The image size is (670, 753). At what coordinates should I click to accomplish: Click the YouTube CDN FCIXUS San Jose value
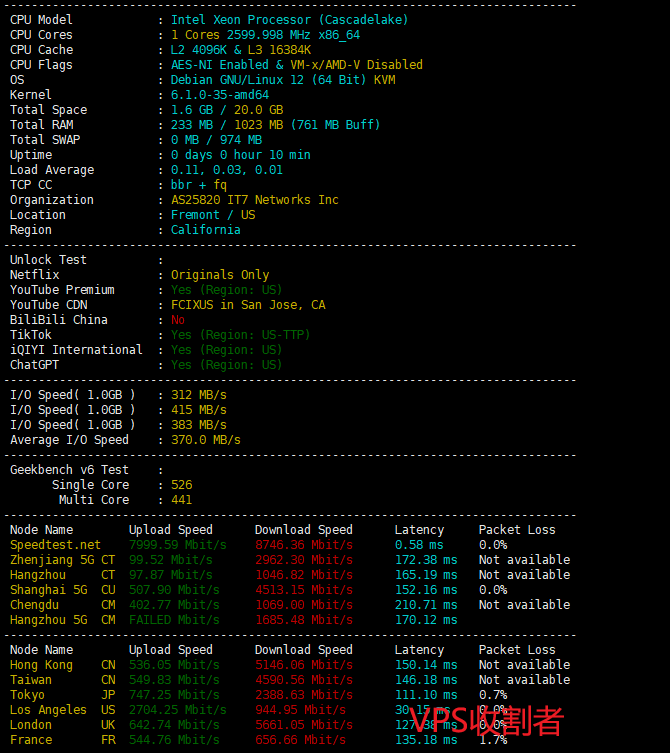coord(247,305)
